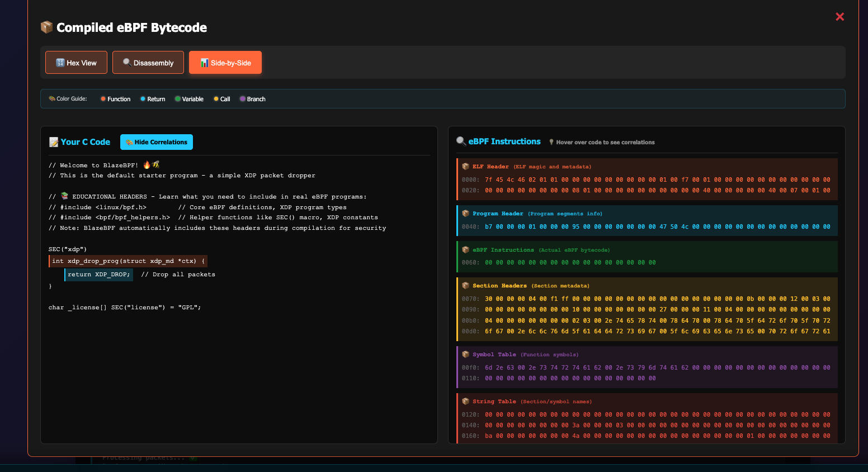Toggle the Hide Correlations button

tap(157, 142)
